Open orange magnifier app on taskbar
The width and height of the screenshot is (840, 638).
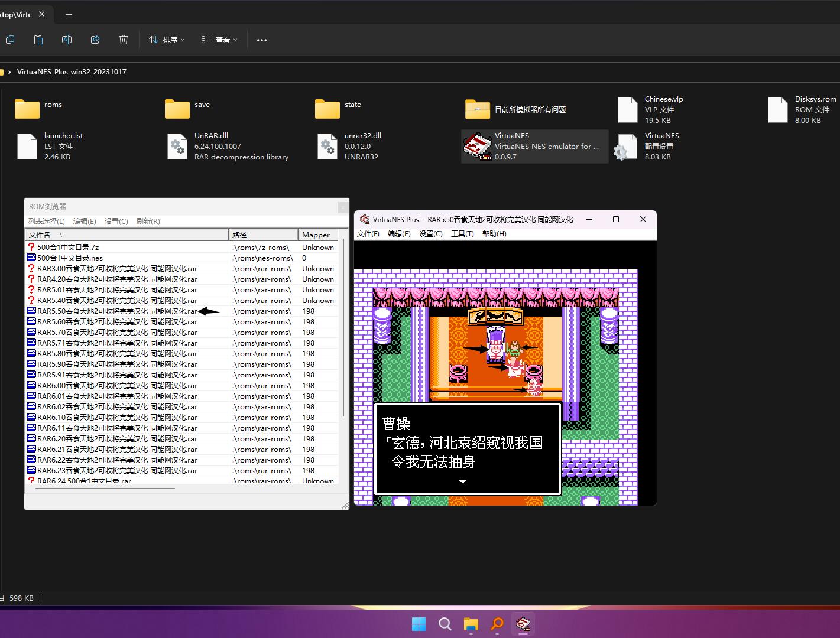click(497, 624)
